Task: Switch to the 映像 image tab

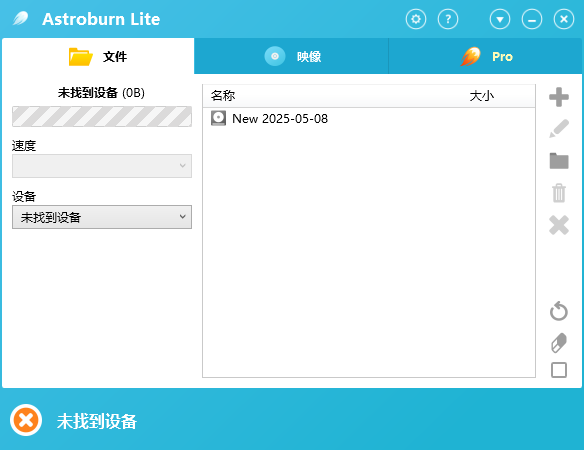Action: [x=291, y=56]
